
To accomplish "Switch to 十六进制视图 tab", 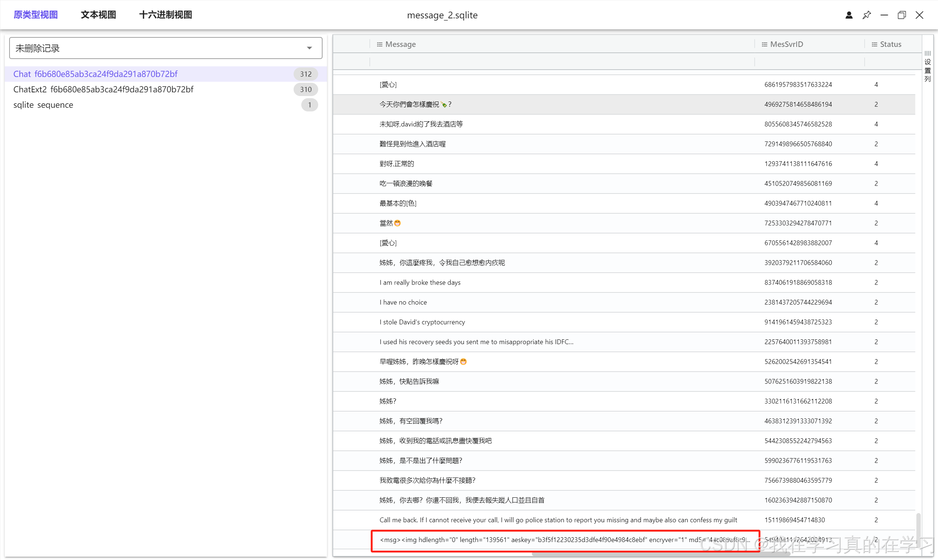I will pyautogui.click(x=165, y=15).
